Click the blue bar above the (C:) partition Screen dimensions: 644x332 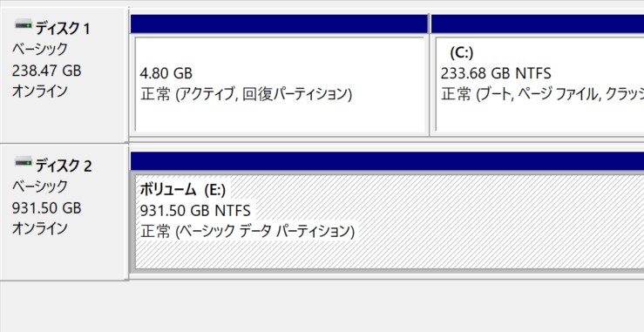(x=538, y=24)
